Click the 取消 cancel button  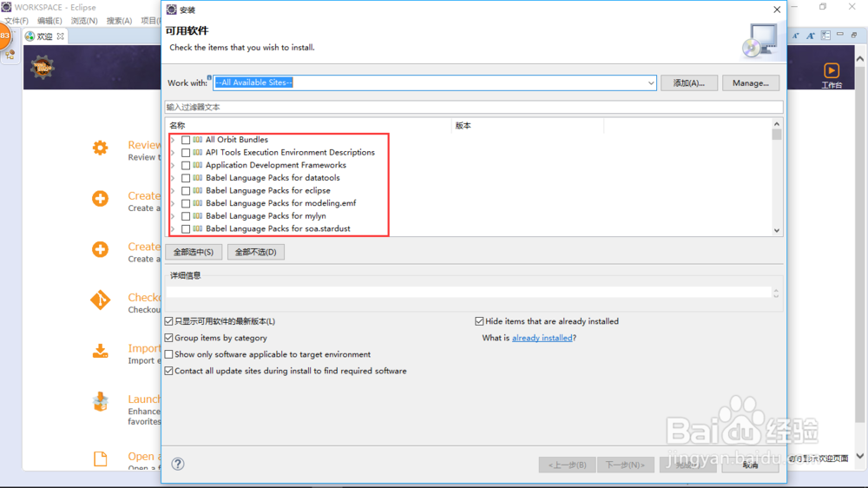750,465
